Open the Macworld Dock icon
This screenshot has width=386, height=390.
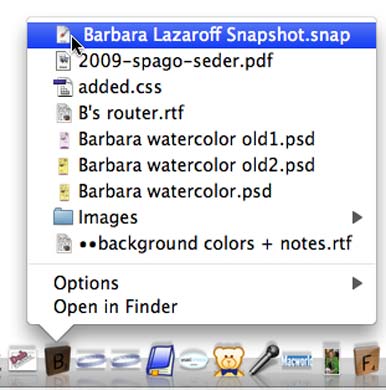click(x=297, y=361)
